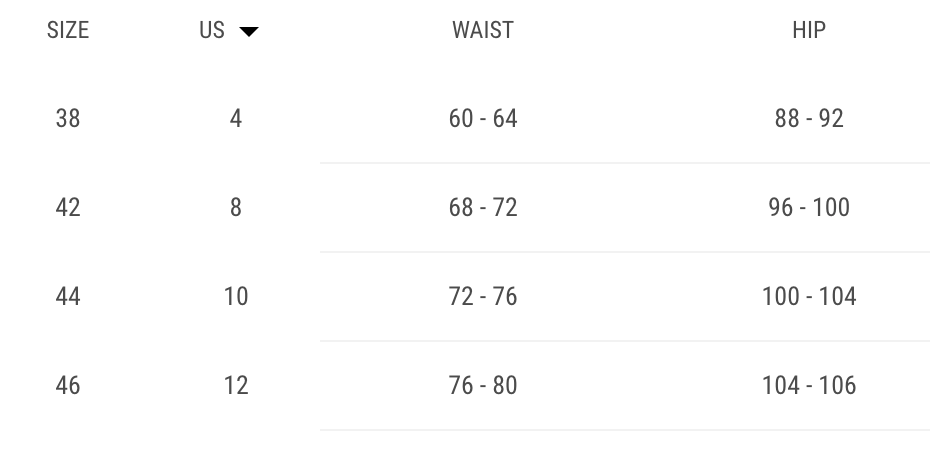
Task: Open the US size system dropdown arrow
Action: click(x=249, y=32)
